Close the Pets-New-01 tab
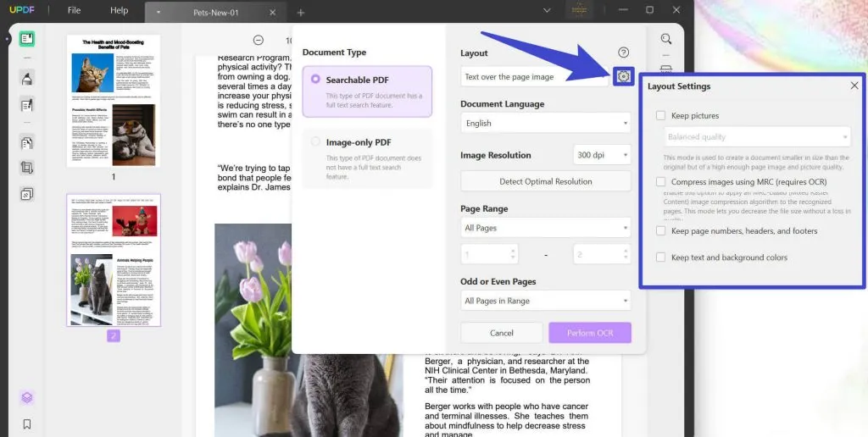 272,12
